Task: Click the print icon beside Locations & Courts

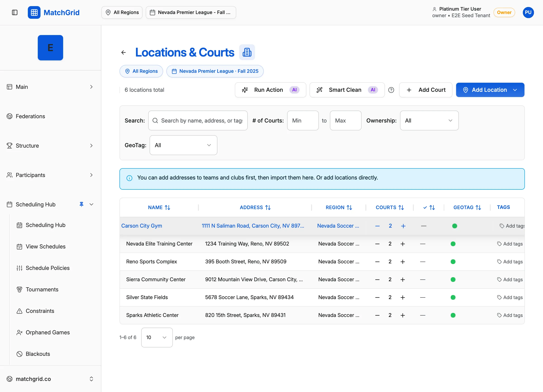Action: (x=247, y=52)
